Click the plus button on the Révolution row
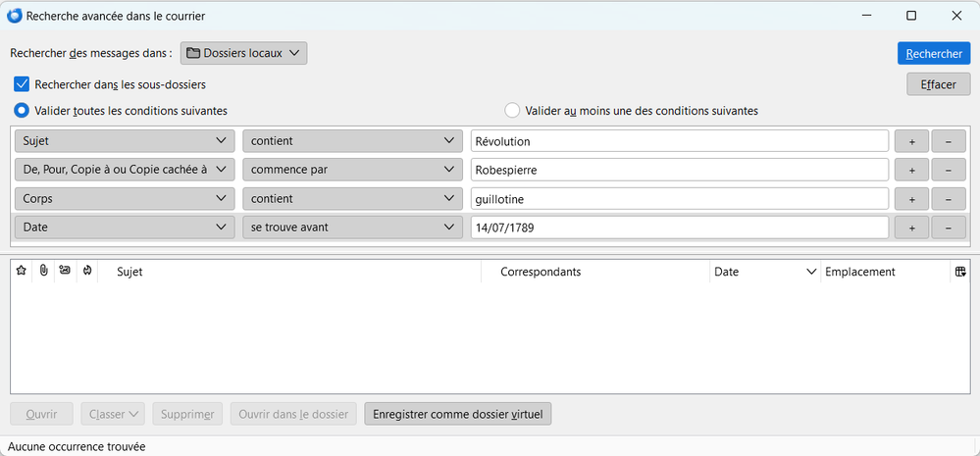The width and height of the screenshot is (980, 456). 912,141
